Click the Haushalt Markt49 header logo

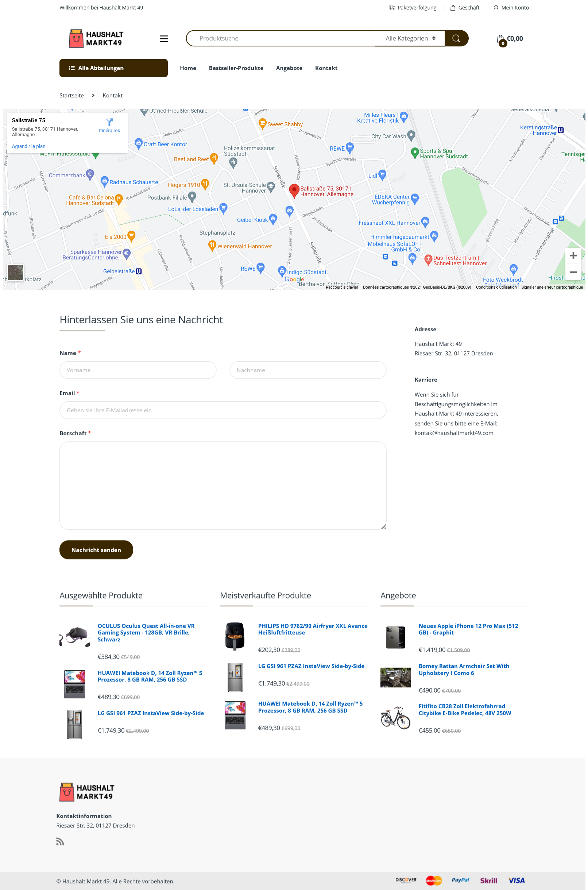coord(96,38)
